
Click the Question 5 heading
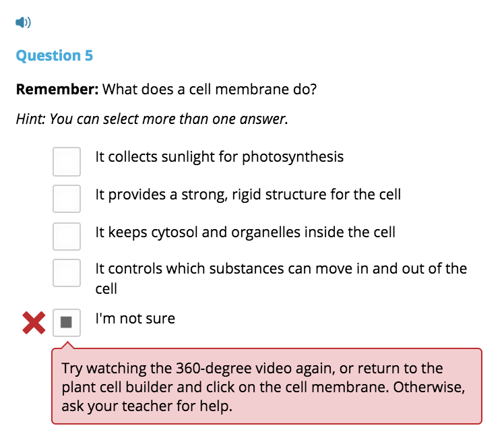[x=55, y=56]
